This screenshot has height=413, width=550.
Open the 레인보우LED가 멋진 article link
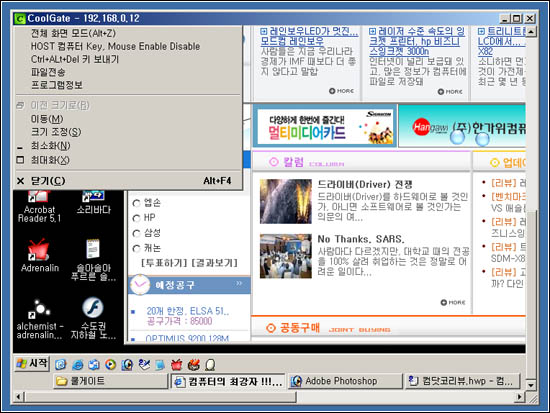pos(309,36)
